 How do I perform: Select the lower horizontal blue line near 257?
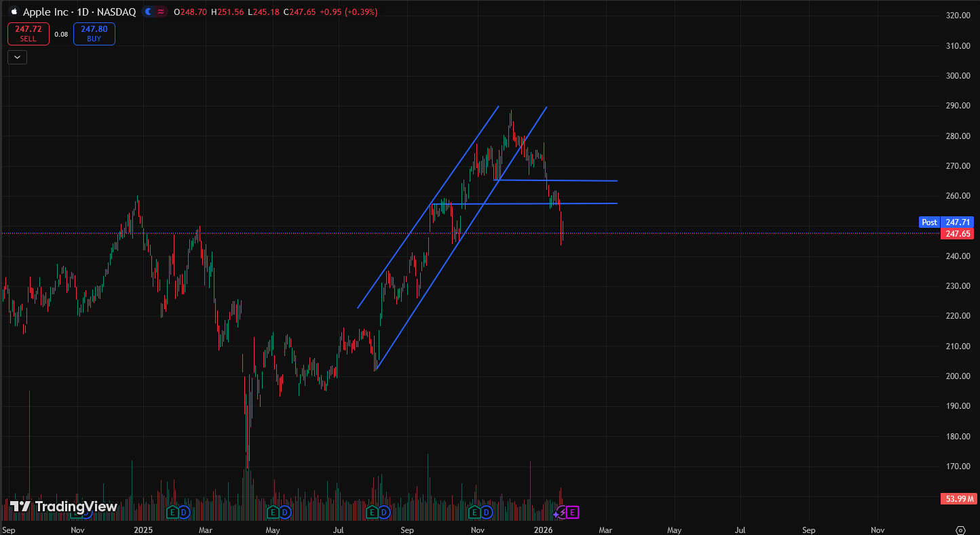tap(525, 203)
